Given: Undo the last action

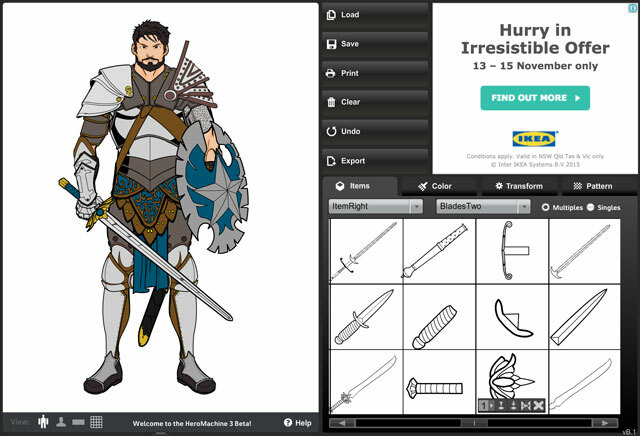Looking at the screenshot, I should (x=375, y=132).
